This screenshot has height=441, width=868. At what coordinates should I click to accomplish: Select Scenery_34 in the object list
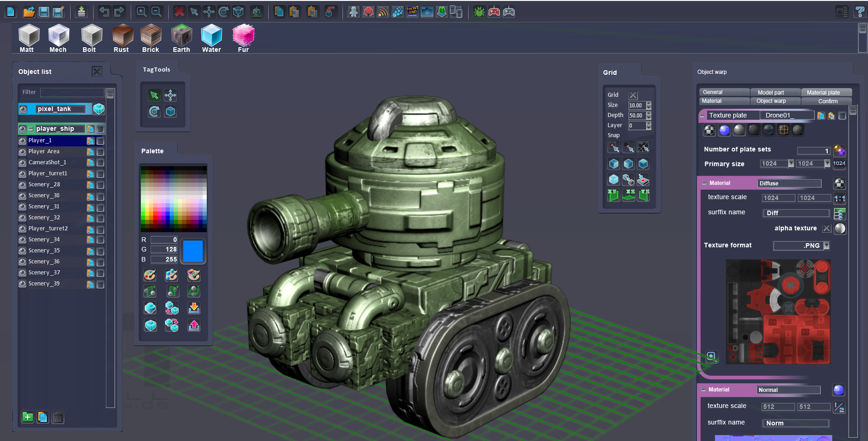point(44,240)
